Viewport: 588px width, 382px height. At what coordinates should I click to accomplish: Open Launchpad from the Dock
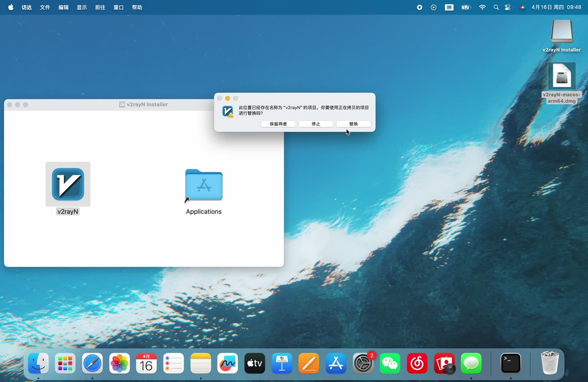pyautogui.click(x=65, y=363)
